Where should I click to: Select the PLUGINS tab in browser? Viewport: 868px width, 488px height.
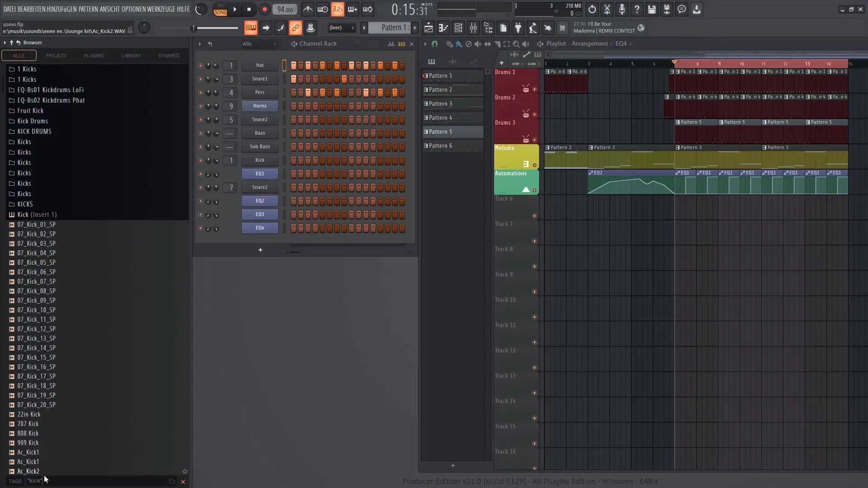coord(93,56)
